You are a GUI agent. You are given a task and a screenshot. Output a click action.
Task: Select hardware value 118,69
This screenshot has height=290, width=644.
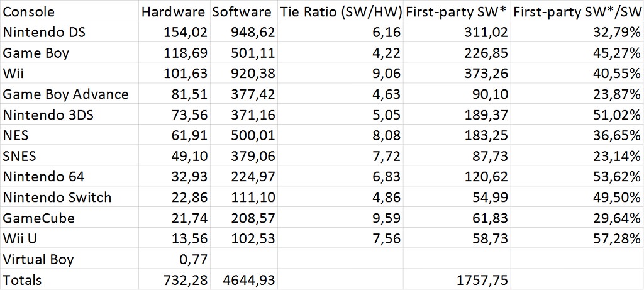coord(174,52)
